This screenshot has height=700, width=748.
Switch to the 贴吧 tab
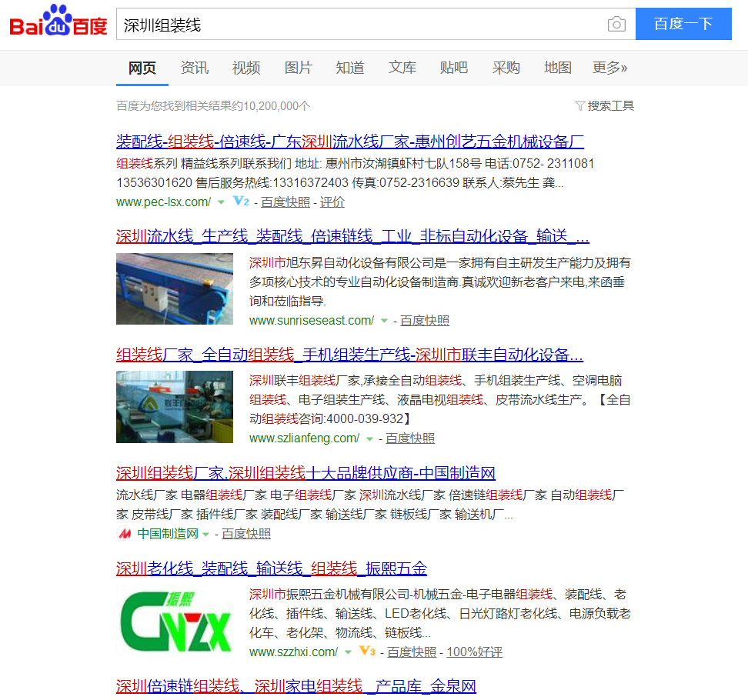454,68
